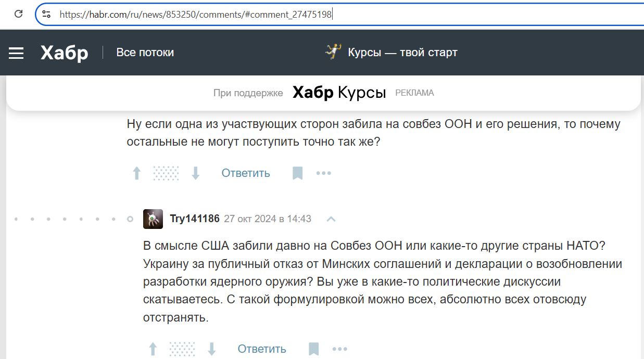Click the Try141186 avatar image
This screenshot has height=359, width=644.
pos(153,219)
